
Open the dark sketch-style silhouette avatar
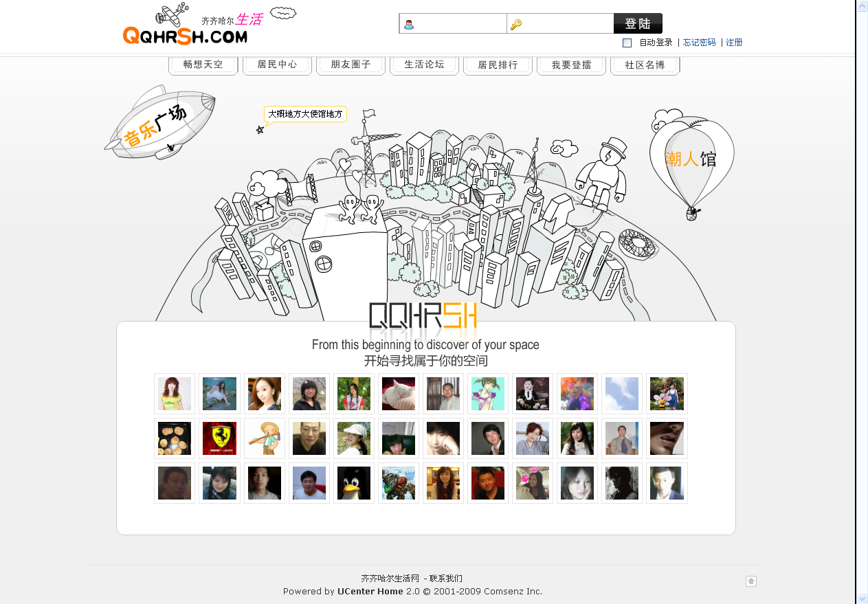(x=621, y=483)
